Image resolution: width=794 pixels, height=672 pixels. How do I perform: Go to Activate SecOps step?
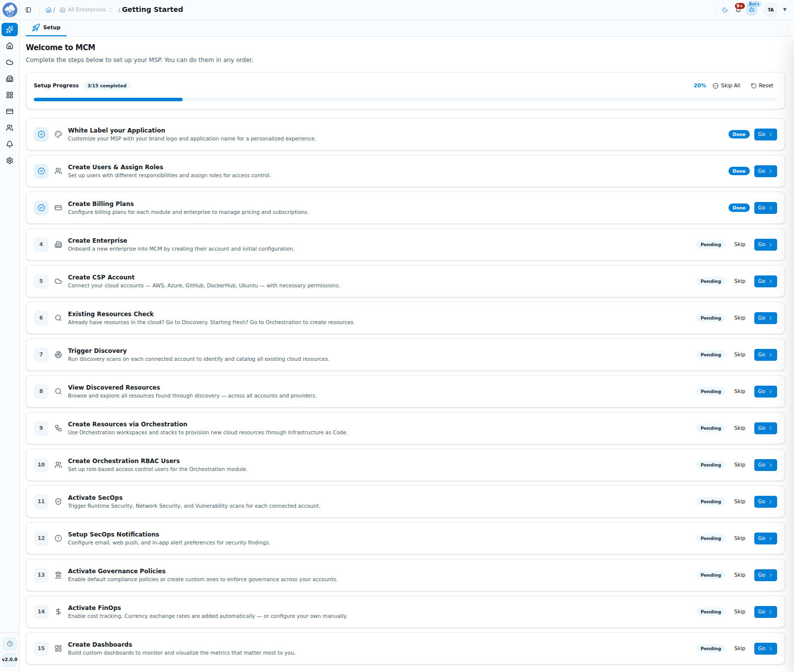(765, 502)
